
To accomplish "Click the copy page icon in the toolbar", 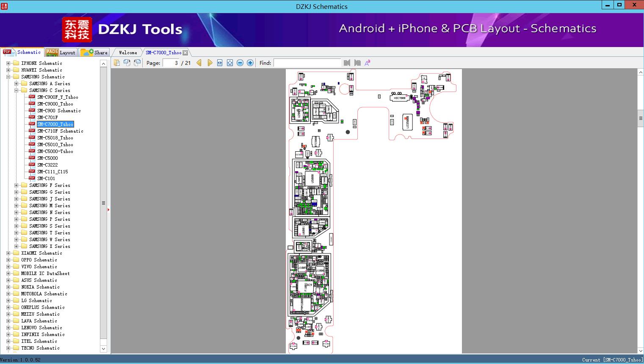I will coord(117,63).
